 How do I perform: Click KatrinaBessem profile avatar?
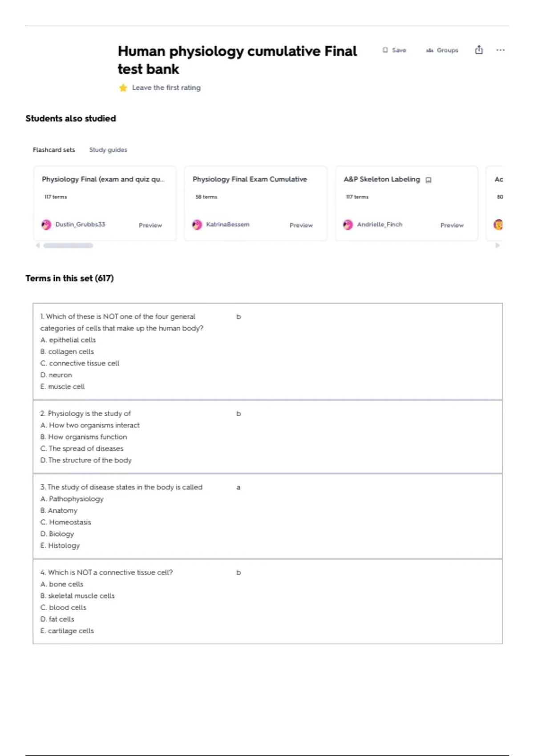coord(197,225)
